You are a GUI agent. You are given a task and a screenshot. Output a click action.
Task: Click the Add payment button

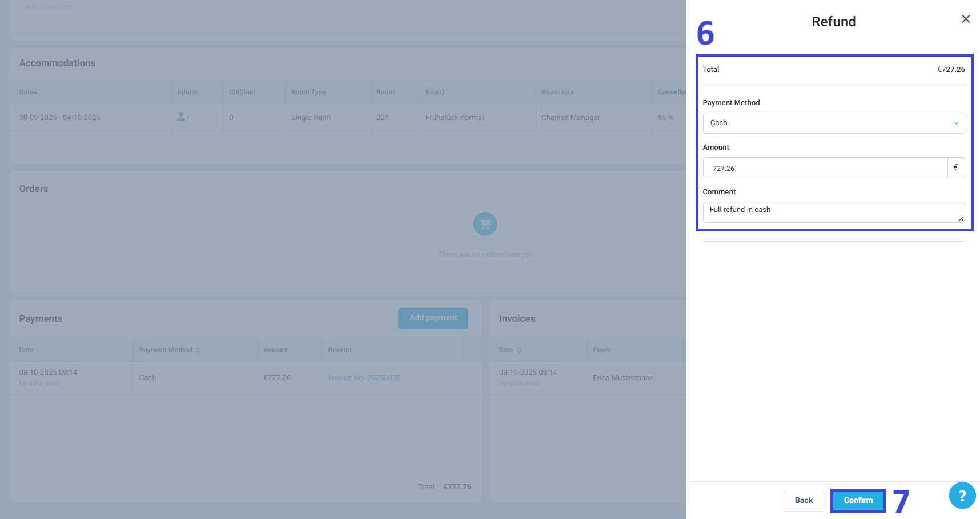[x=433, y=318]
